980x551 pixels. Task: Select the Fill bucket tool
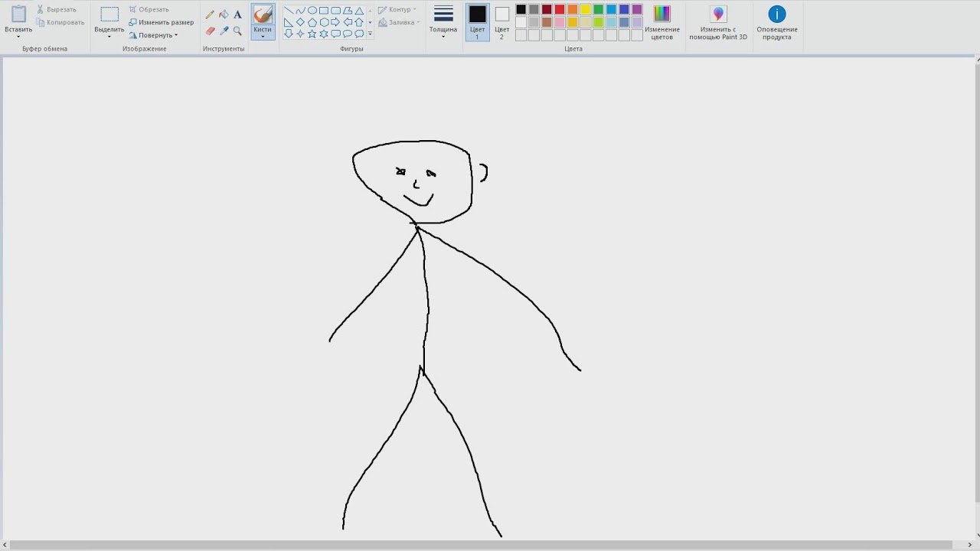pyautogui.click(x=224, y=15)
